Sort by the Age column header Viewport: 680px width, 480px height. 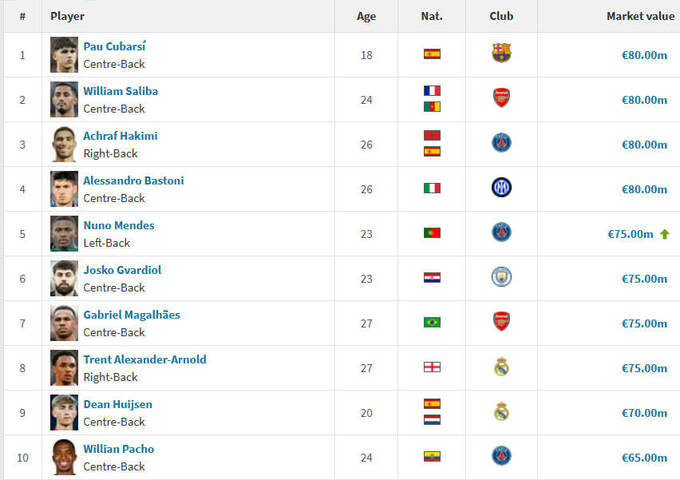tap(366, 16)
